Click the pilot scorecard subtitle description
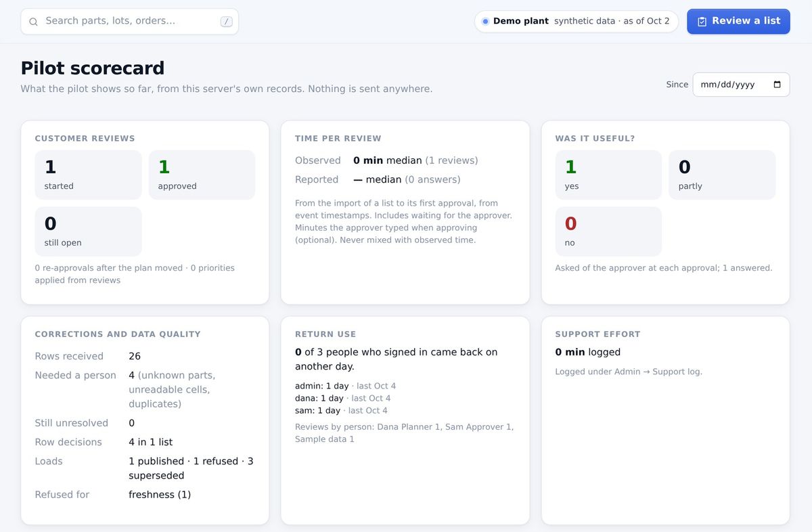812x532 pixels. click(x=227, y=89)
